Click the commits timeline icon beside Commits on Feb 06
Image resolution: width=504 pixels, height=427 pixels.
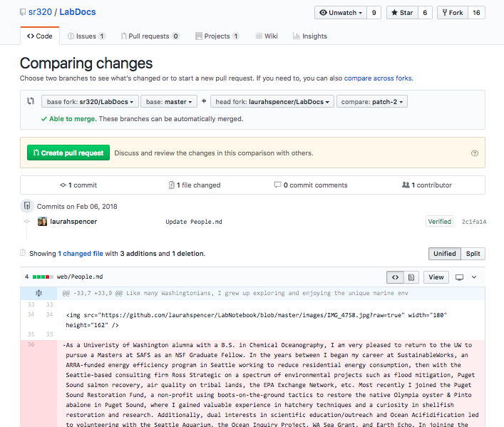pyautogui.click(x=27, y=206)
